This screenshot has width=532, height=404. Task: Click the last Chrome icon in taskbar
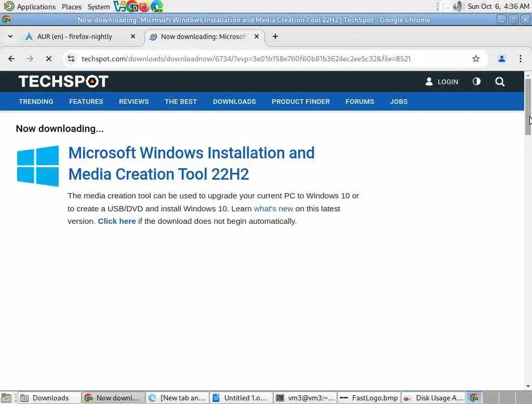point(474,398)
